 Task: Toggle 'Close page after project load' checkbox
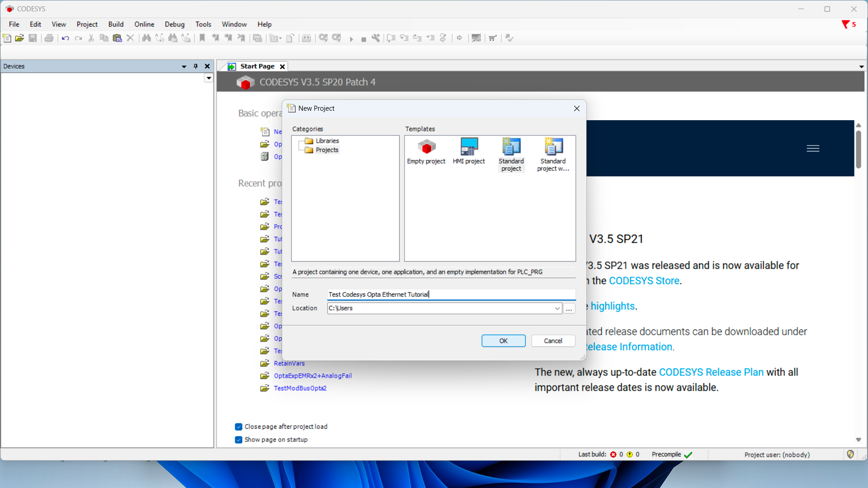click(239, 427)
